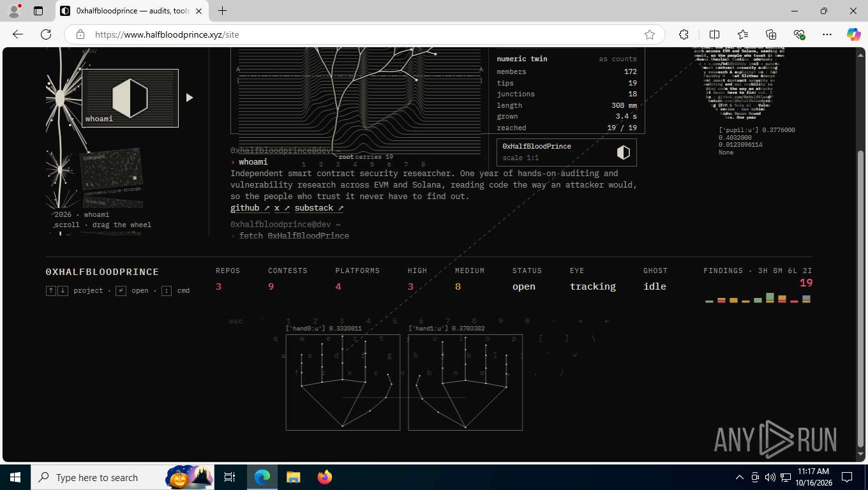Click the address bar URL field
868x490 pixels.
pyautogui.click(x=364, y=34)
